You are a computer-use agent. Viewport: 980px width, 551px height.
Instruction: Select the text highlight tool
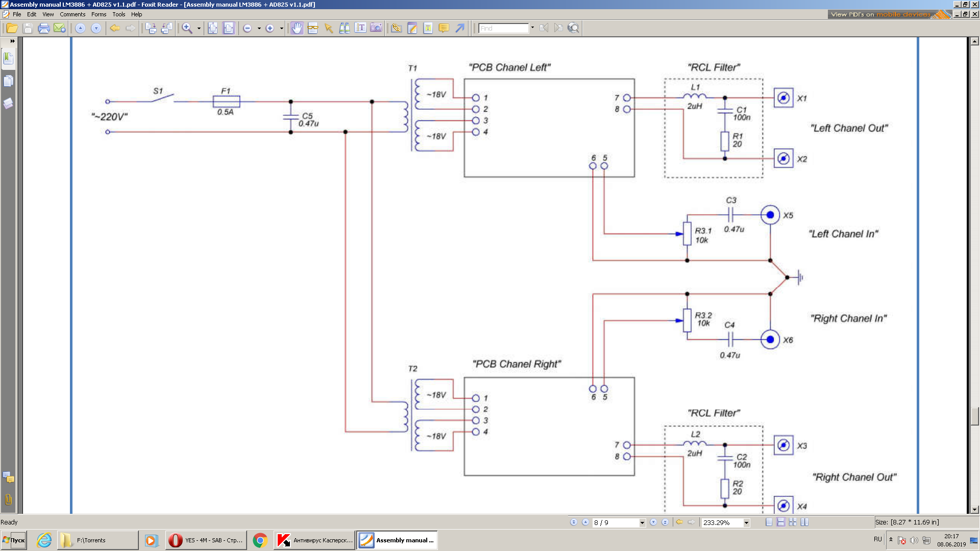pyautogui.click(x=428, y=28)
